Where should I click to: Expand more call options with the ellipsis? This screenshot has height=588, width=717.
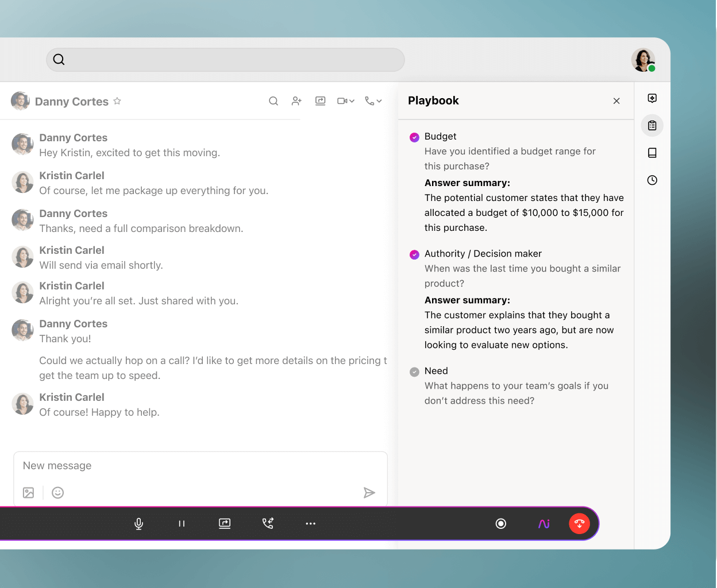[x=311, y=524]
